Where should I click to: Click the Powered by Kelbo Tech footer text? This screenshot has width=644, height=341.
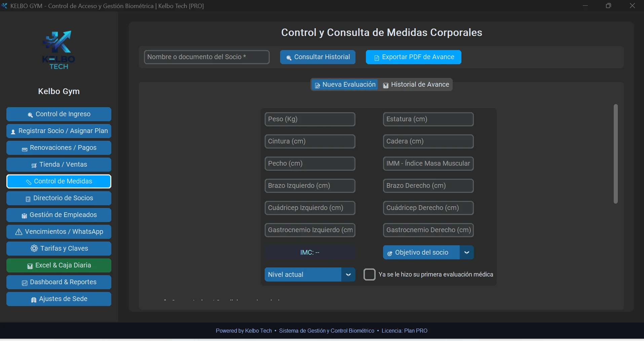(x=244, y=331)
